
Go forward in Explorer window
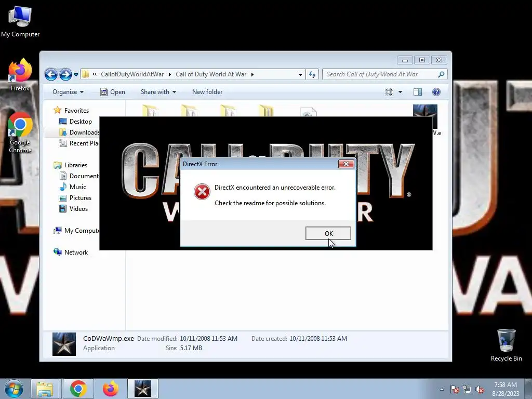(65, 74)
